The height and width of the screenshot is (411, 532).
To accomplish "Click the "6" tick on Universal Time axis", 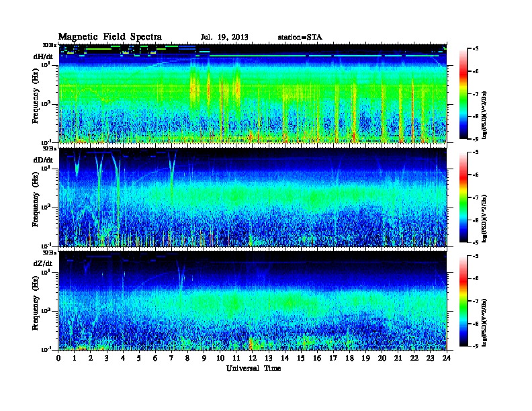I will (x=155, y=358).
